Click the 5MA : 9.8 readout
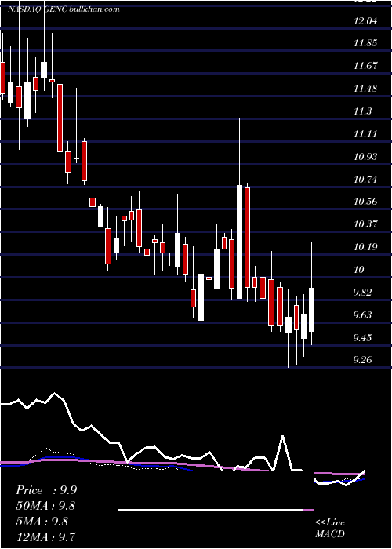This screenshot has height=549, width=392. click(42, 522)
